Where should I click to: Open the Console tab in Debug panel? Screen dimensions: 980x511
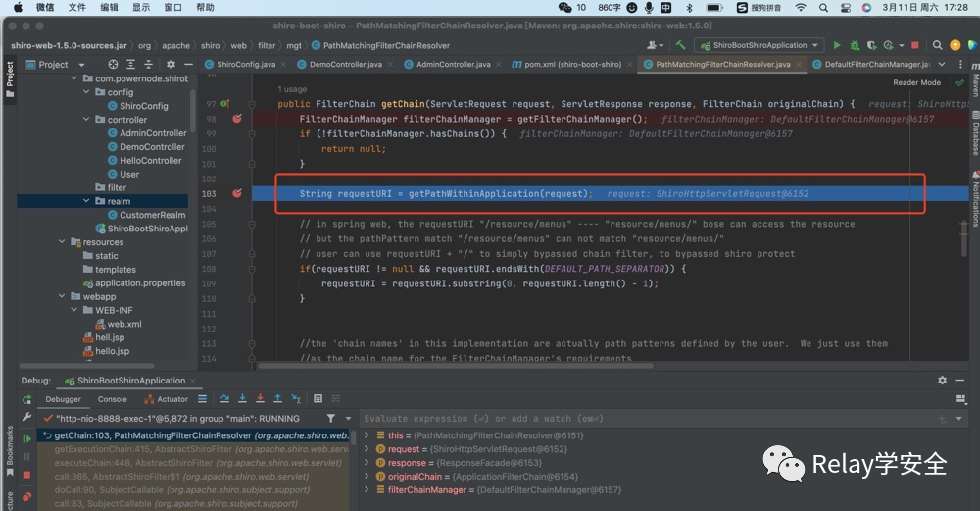tap(113, 399)
